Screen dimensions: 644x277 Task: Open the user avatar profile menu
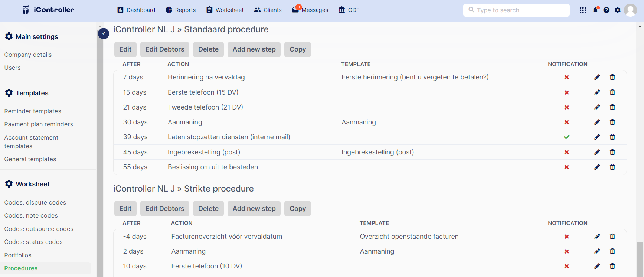[630, 10]
